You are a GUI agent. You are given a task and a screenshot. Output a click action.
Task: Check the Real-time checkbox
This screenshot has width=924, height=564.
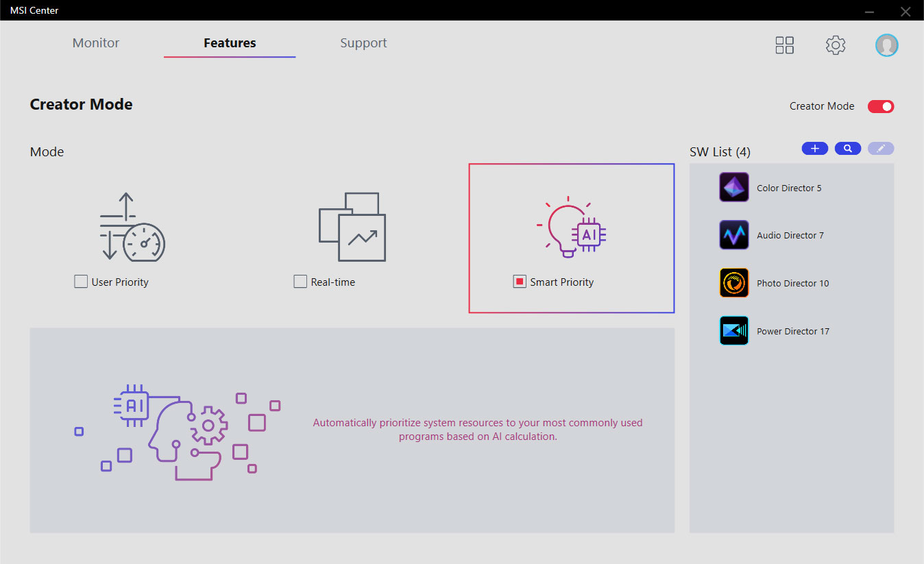(x=300, y=282)
